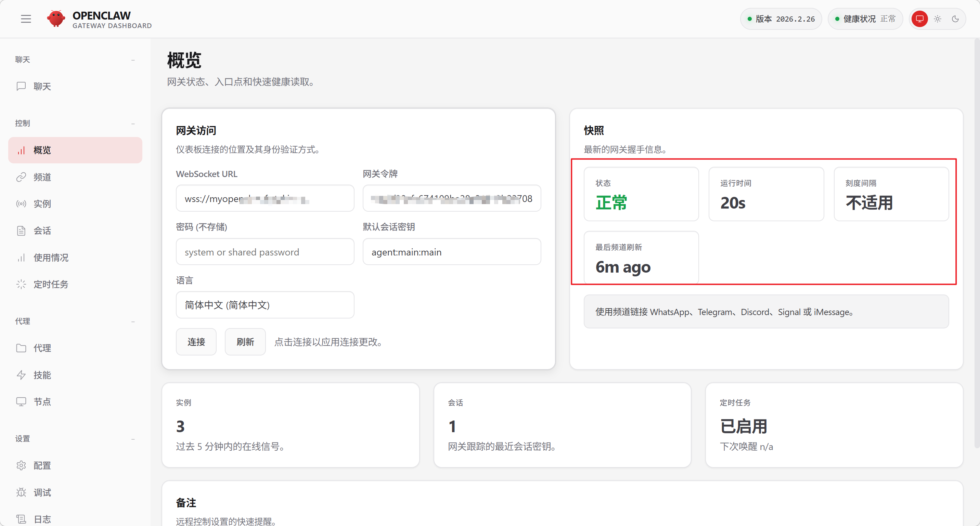Switch theme to system mode monitor toggle
The height and width of the screenshot is (526, 980).
click(x=919, y=18)
